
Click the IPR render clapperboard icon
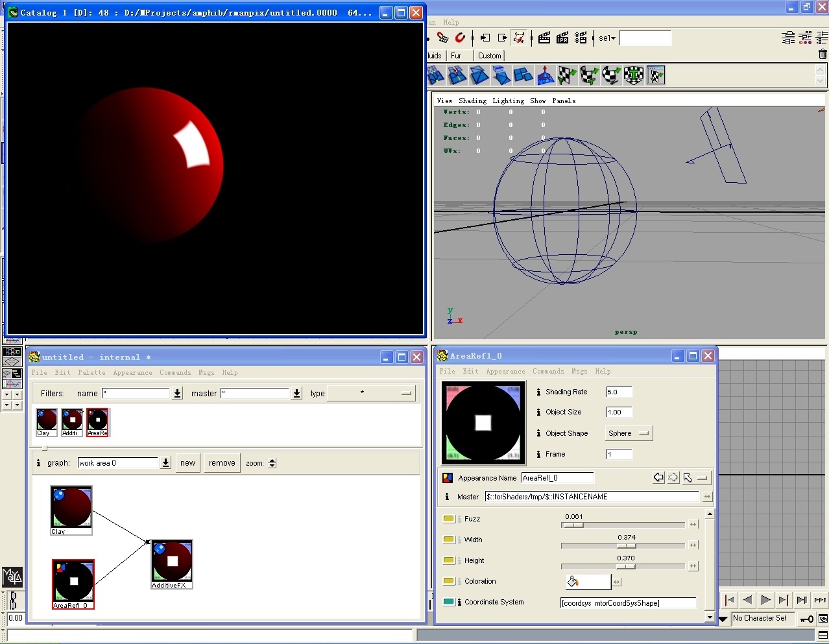pos(562,38)
